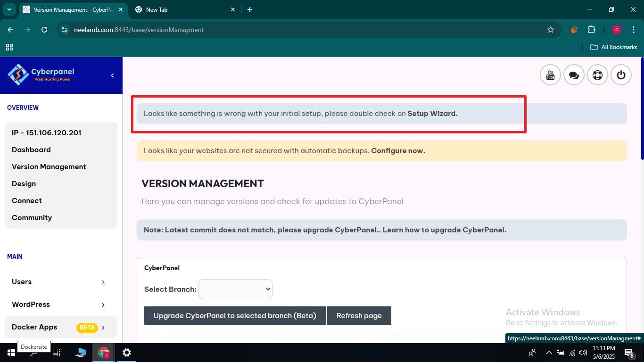
Task: Open Settings gear on taskbar
Action: tap(126, 353)
